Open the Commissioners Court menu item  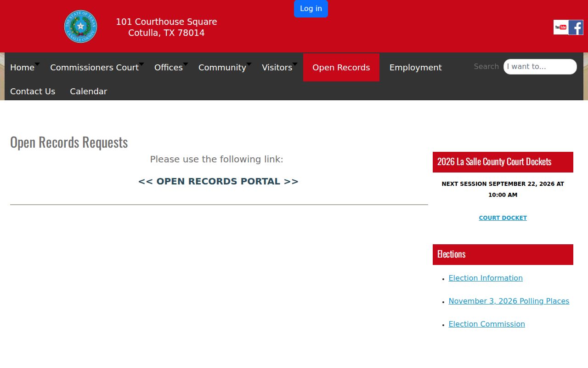[x=94, y=68]
